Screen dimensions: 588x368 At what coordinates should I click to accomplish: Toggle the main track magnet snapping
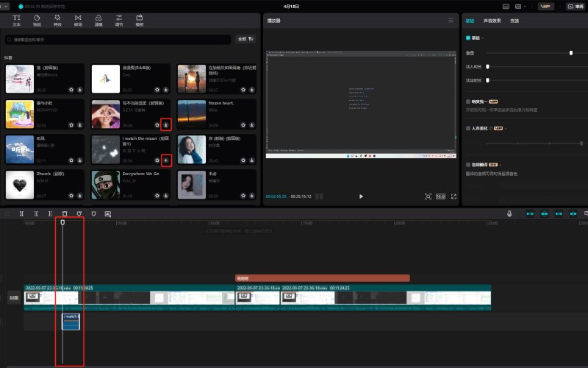530,213
